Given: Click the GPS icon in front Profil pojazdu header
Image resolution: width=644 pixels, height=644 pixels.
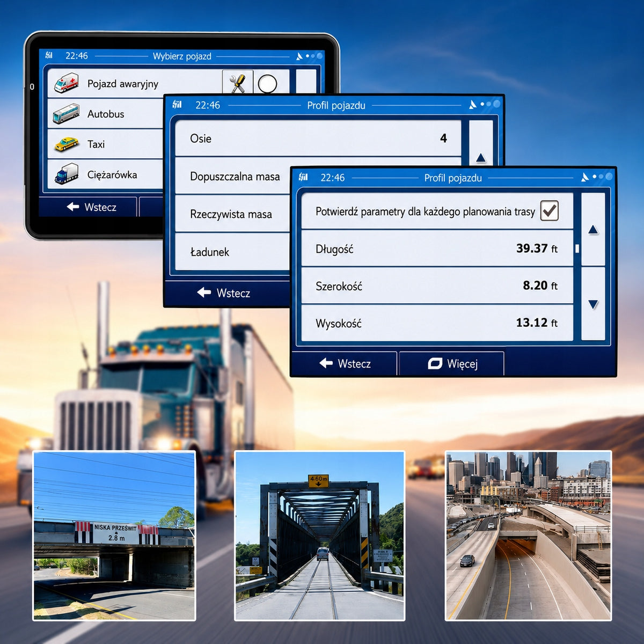Looking at the screenshot, I should point(585,177).
